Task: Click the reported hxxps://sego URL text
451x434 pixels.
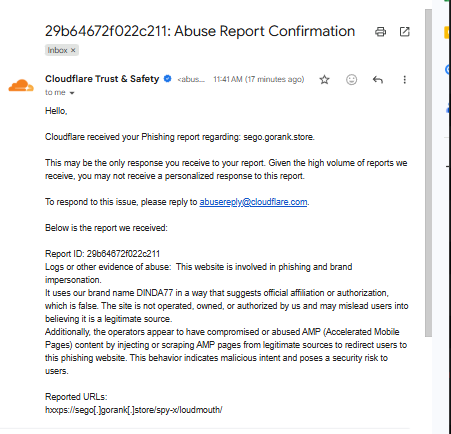Action: [134, 410]
